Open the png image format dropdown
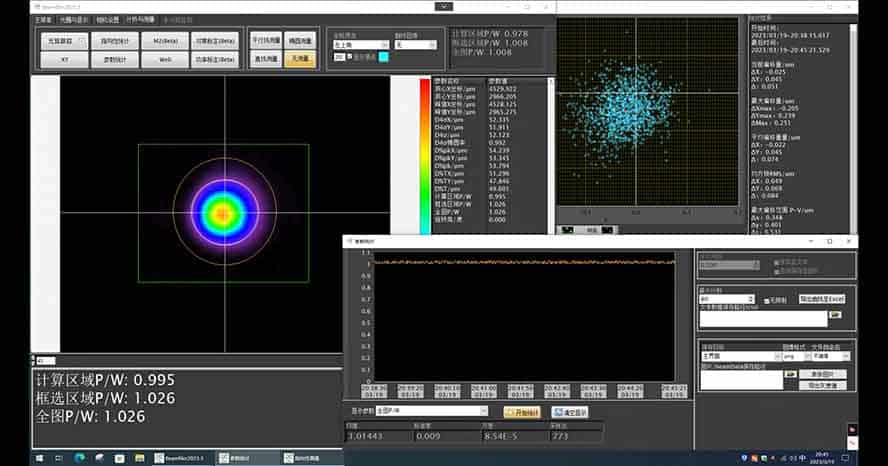This screenshot has height=466, width=888. click(794, 355)
